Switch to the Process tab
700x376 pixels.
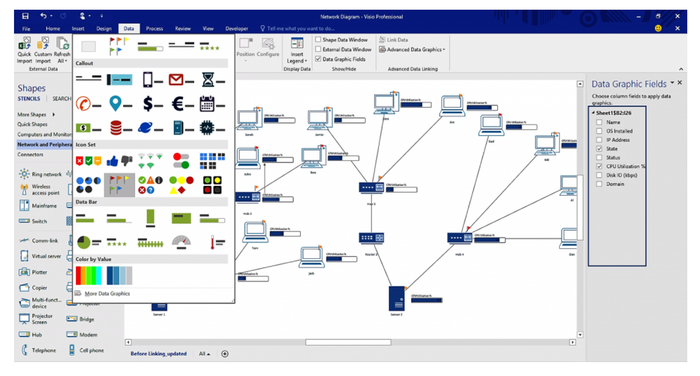point(154,29)
